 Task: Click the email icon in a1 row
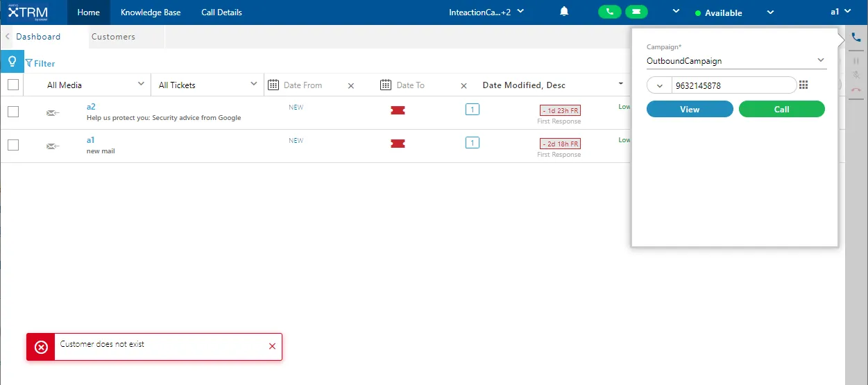click(x=53, y=146)
